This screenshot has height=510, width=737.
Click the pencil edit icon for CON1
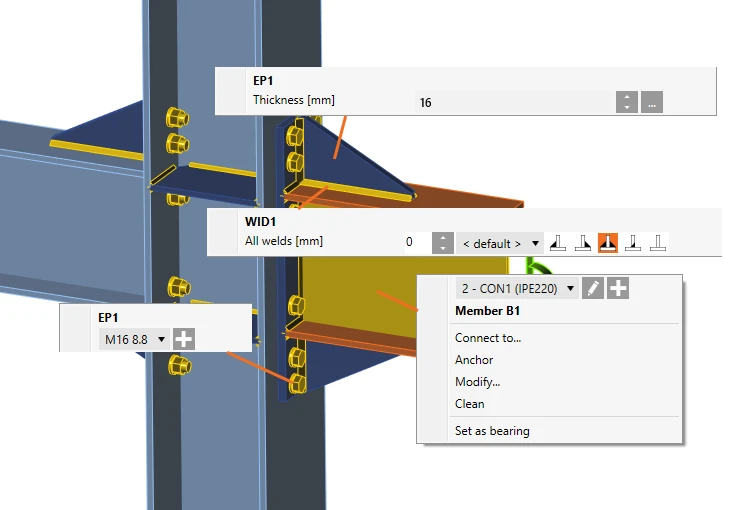point(593,288)
